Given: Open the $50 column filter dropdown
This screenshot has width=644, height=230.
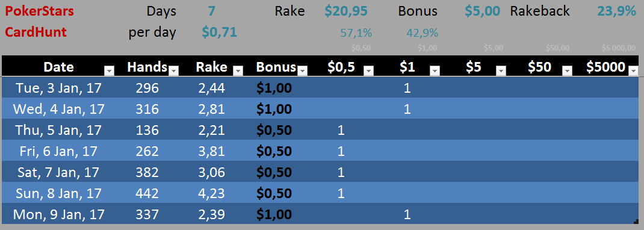Looking at the screenshot, I should tap(567, 70).
